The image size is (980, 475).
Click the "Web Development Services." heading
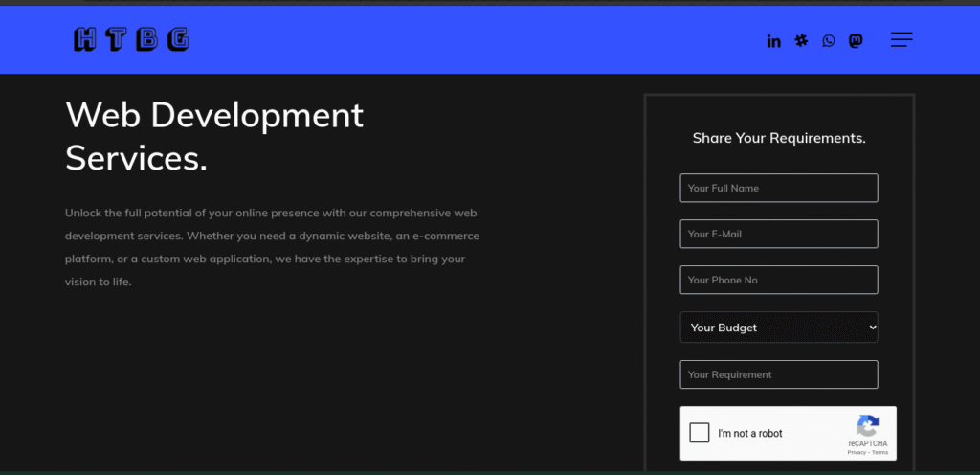click(214, 136)
